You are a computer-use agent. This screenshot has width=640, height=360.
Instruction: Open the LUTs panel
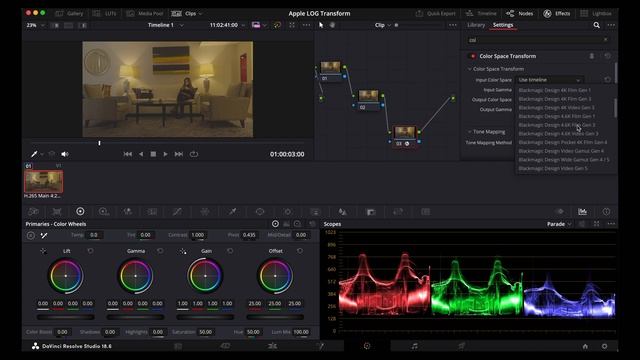[x=105, y=13]
